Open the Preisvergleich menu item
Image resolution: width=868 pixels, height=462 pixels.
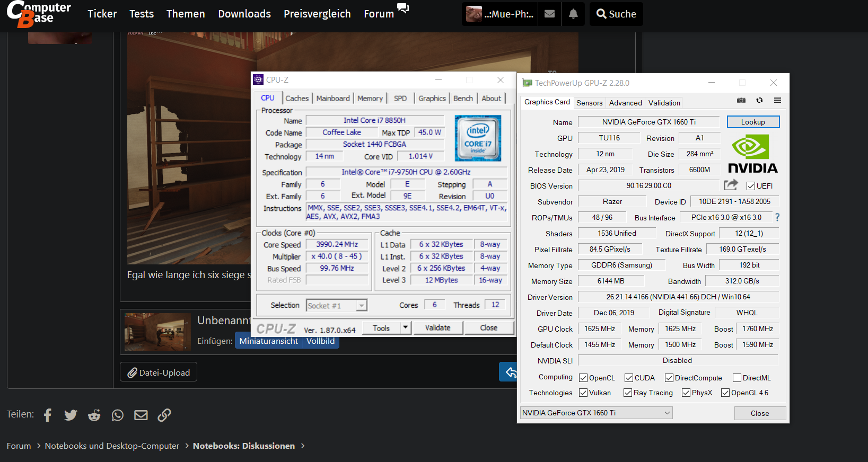pos(317,14)
